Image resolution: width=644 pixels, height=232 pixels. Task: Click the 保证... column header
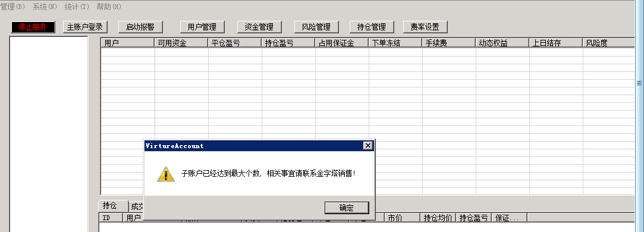pyautogui.click(x=509, y=218)
